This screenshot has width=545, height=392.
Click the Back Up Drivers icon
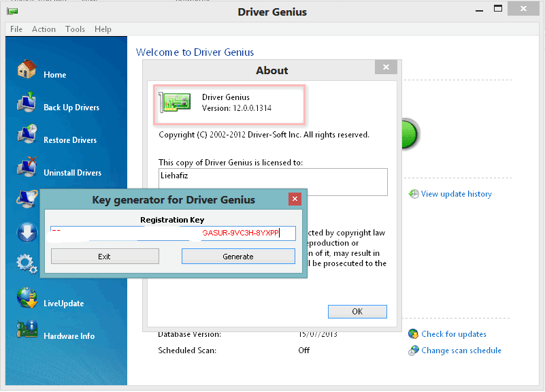point(27,102)
